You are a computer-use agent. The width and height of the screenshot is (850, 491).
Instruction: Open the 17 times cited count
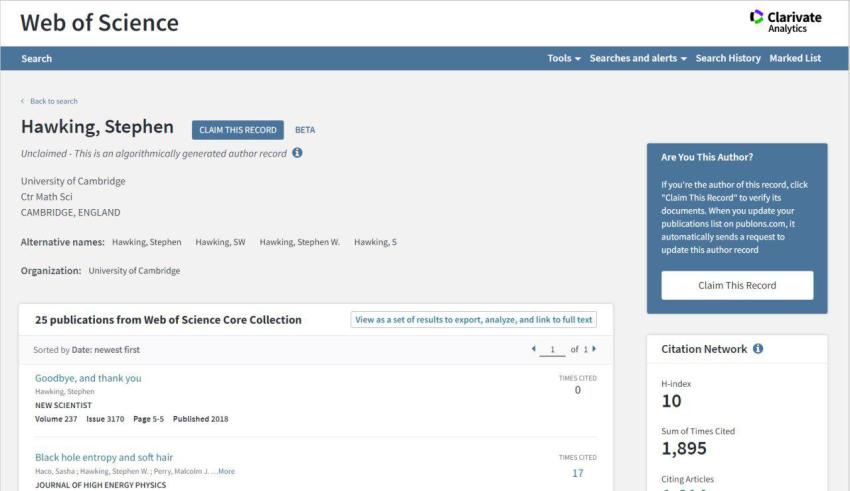578,473
